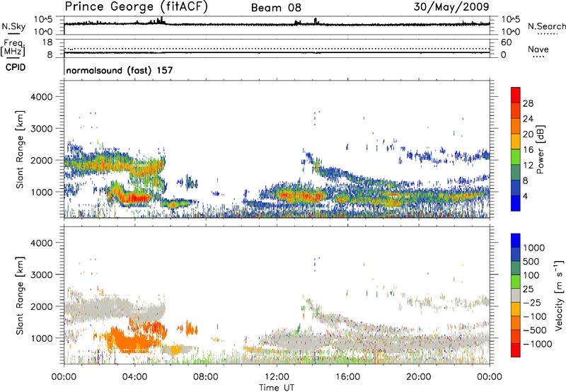Click the '16:00' time axis tick label
Screen dimensions: 566x392
pyautogui.click(x=347, y=377)
